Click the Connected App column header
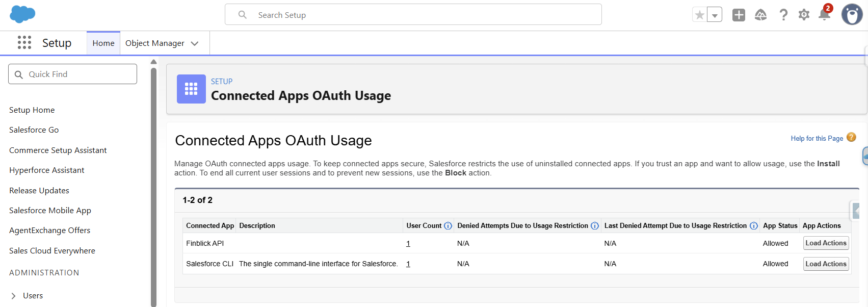 point(210,225)
